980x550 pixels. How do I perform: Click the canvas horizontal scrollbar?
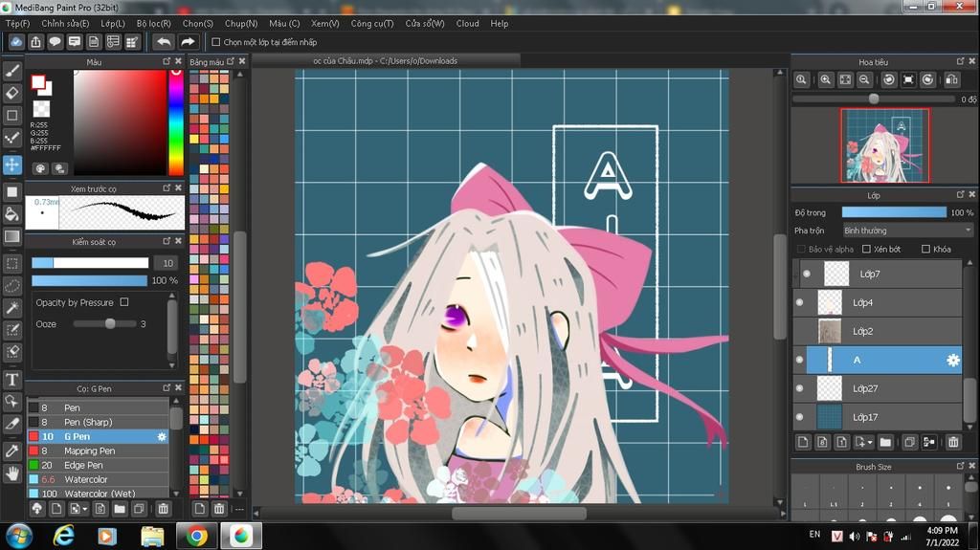[x=519, y=514]
